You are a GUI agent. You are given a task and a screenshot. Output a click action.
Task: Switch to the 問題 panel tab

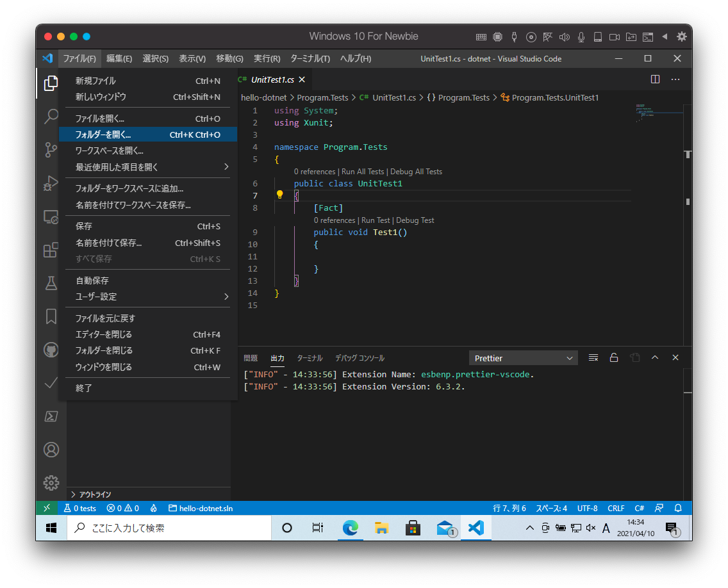250,358
